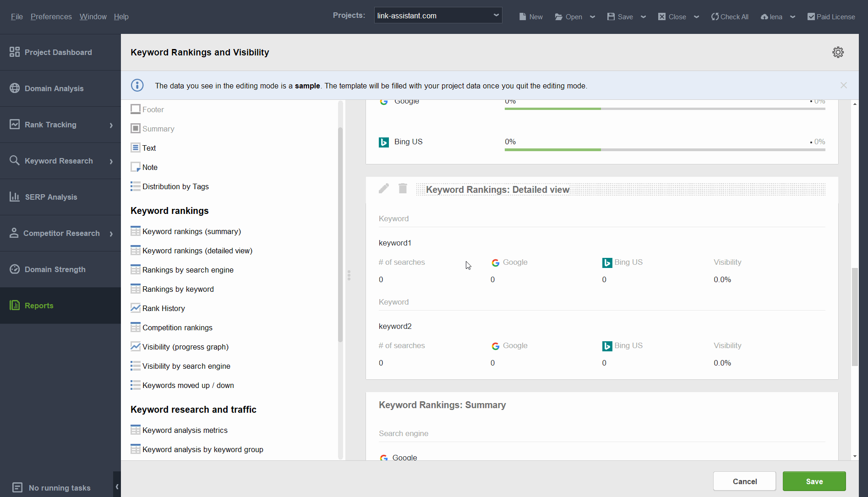Select Keyword rankings (detailed view) widget
Screen dimensions: 868x497
tap(191, 251)
